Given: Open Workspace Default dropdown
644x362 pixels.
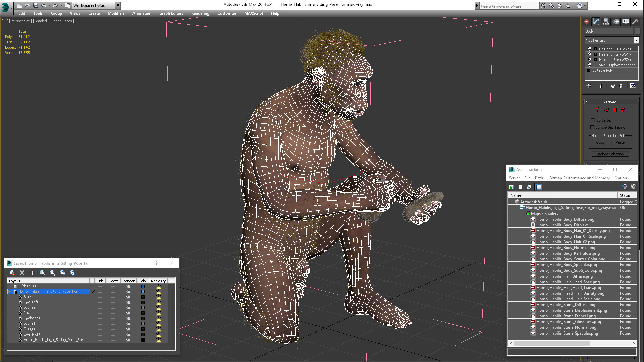Looking at the screenshot, I should (x=112, y=5).
